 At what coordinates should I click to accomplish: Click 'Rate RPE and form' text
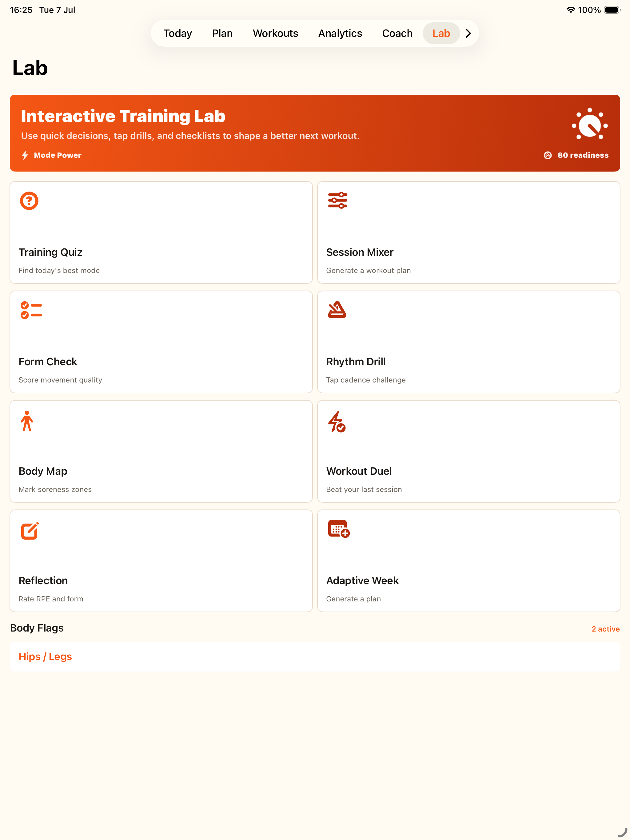(51, 598)
